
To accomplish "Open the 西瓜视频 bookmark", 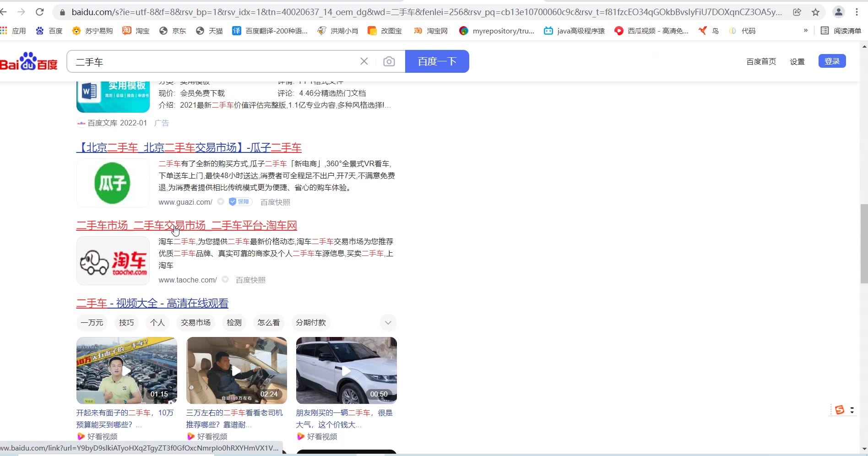I will pyautogui.click(x=651, y=31).
